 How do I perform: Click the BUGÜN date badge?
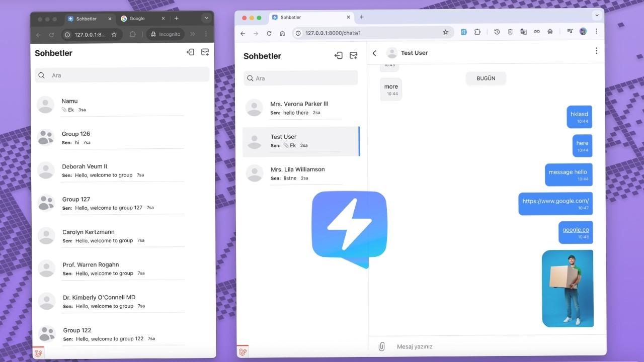(x=486, y=78)
